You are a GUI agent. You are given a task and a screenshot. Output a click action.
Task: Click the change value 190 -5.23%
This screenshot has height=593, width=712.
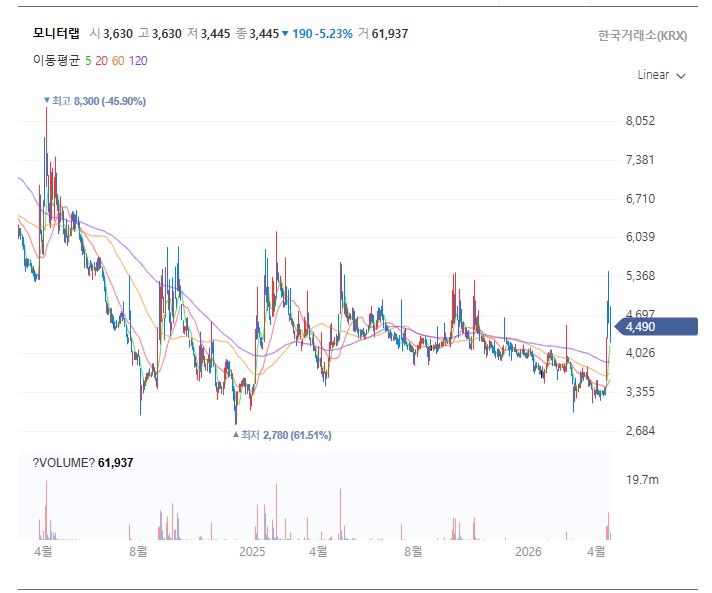click(317, 34)
